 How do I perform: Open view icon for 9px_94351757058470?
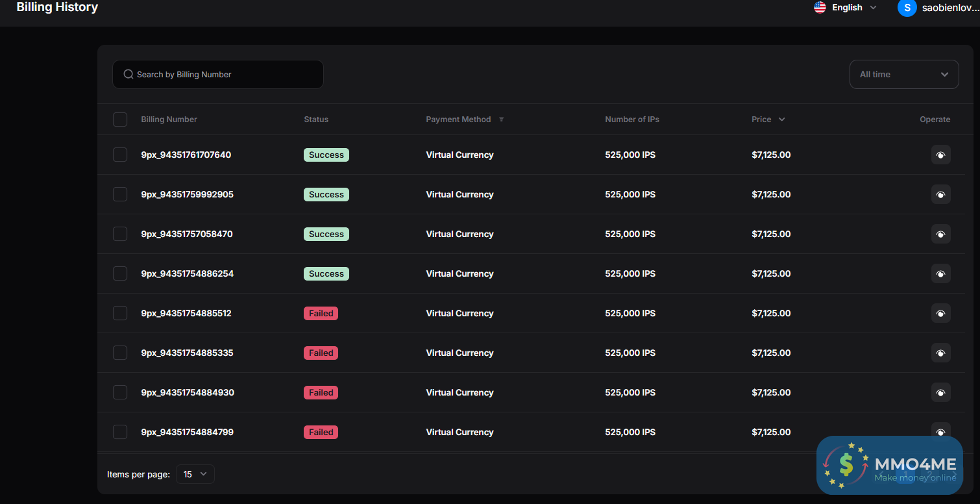[x=940, y=234]
